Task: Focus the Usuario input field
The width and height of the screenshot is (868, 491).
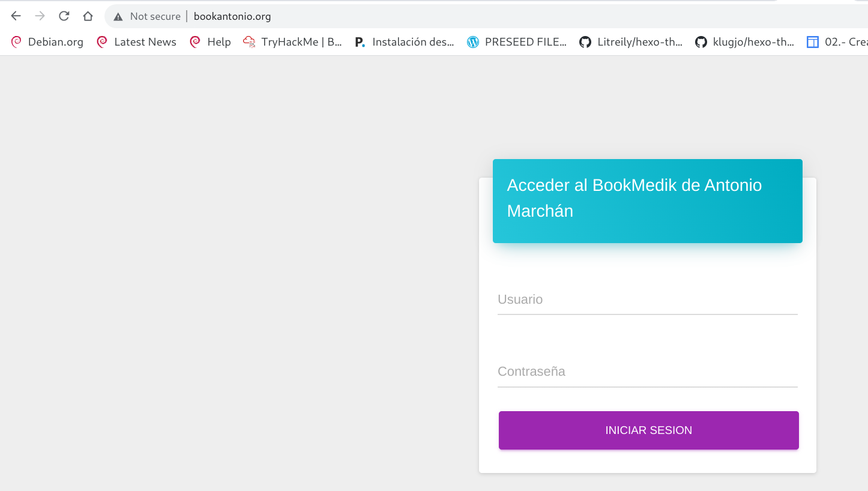Action: [x=647, y=300]
